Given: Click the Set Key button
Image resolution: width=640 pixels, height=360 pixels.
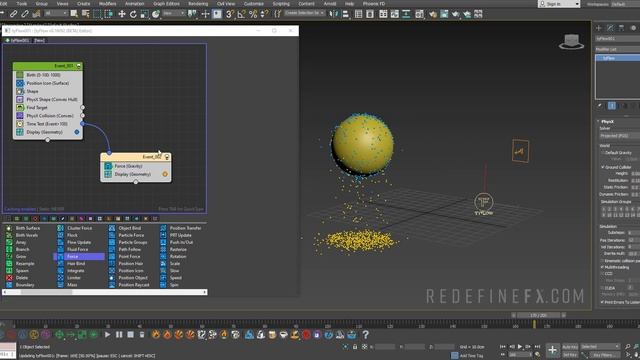Looking at the screenshot, I should pyautogui.click(x=570, y=355).
